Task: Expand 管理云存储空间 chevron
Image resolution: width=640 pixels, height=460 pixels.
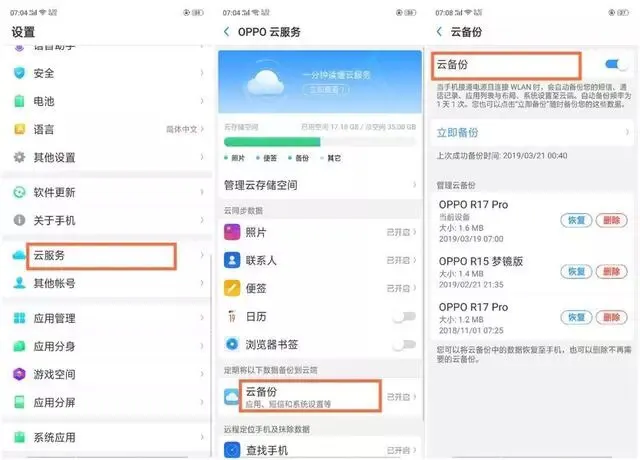Action: [415, 185]
